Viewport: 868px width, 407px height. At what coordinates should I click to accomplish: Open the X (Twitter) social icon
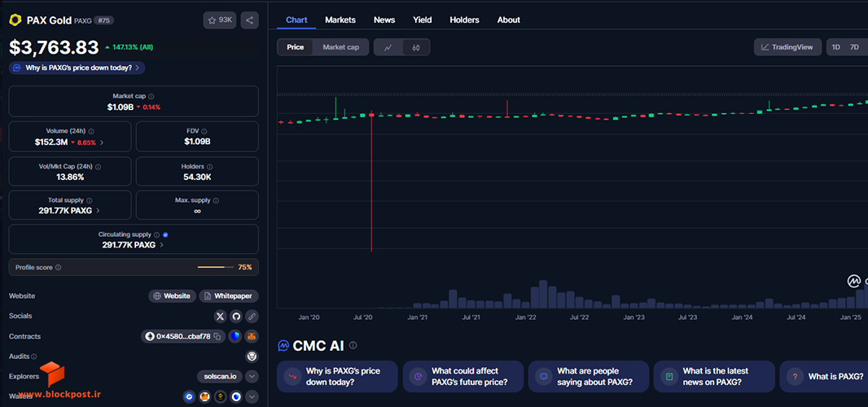pyautogui.click(x=221, y=317)
